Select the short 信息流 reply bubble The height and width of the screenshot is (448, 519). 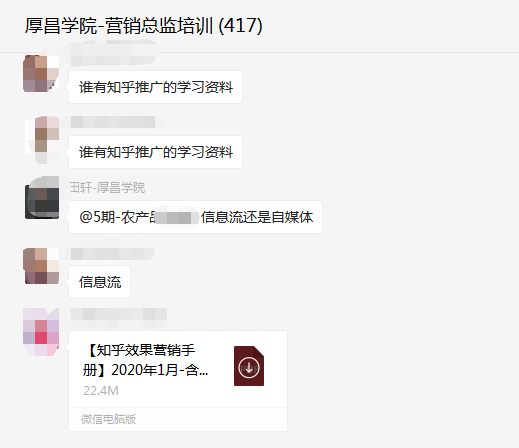pos(100,282)
